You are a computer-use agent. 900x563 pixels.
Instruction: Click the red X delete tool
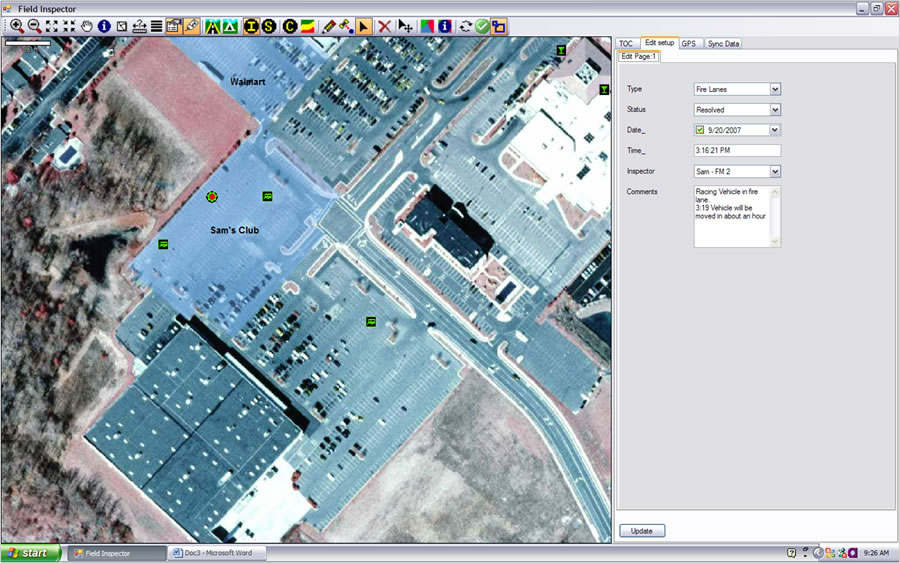point(384,26)
